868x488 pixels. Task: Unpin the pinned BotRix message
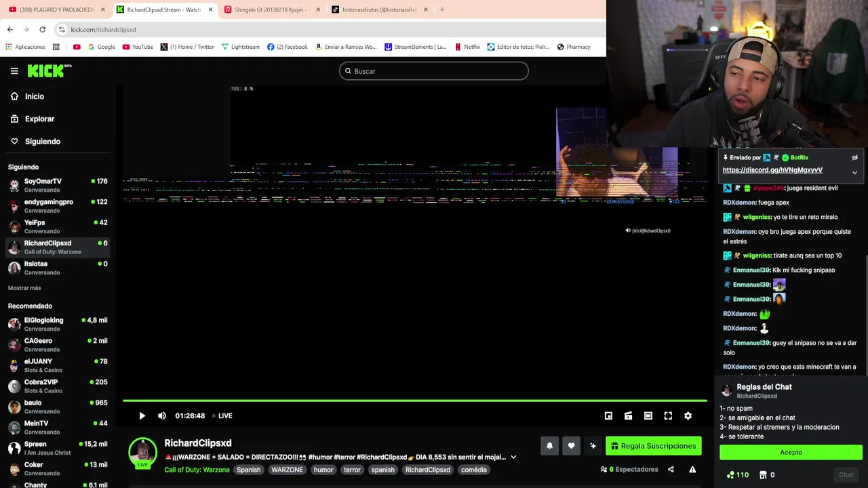pos(854,157)
